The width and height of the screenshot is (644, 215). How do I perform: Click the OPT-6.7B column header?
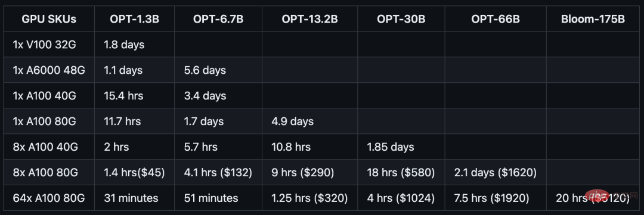pos(218,19)
